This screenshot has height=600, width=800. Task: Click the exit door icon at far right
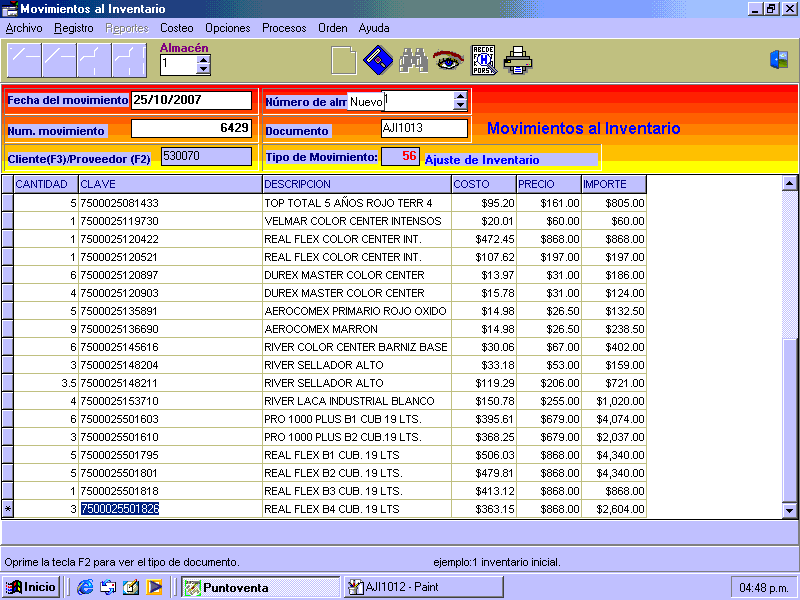click(x=779, y=60)
